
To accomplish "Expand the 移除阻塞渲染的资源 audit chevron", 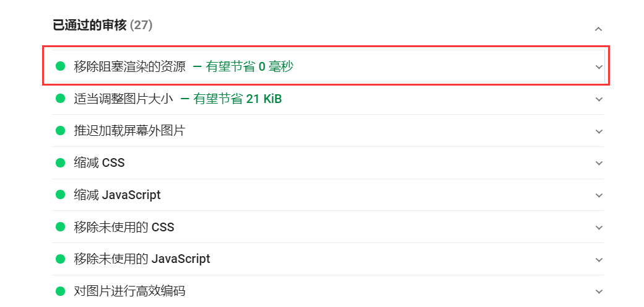I will 598,66.
